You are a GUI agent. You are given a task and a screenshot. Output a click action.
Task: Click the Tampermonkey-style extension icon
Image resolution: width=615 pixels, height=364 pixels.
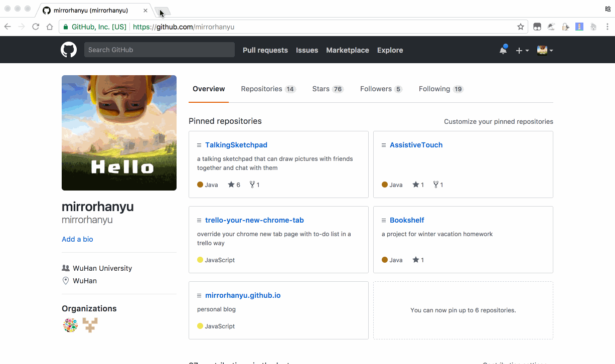537,27
